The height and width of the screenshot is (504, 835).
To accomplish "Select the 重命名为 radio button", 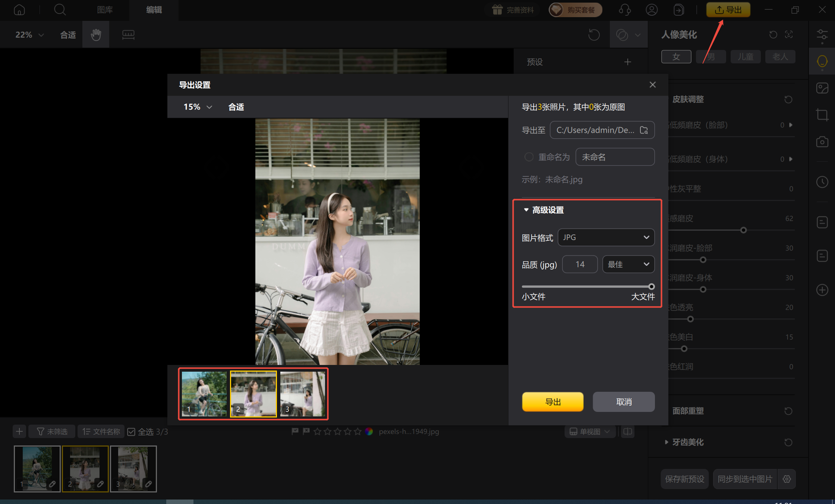I will coord(529,157).
